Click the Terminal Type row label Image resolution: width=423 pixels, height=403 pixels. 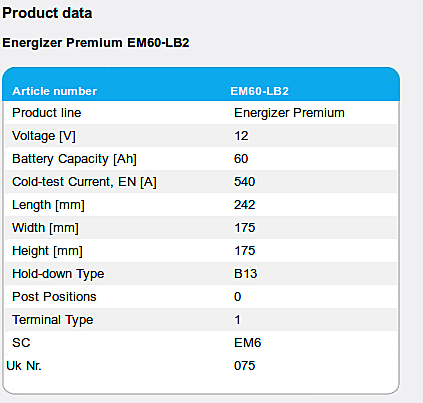pyautogui.click(x=53, y=320)
